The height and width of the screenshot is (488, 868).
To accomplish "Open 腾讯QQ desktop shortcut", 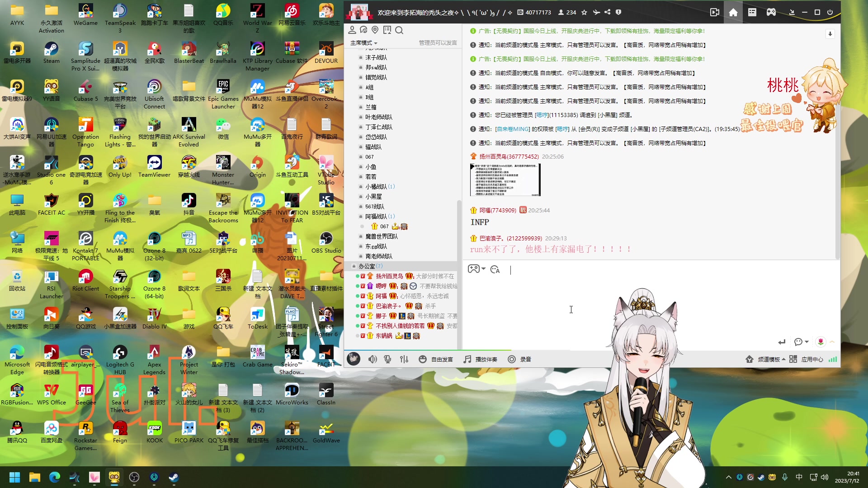I will click(17, 432).
